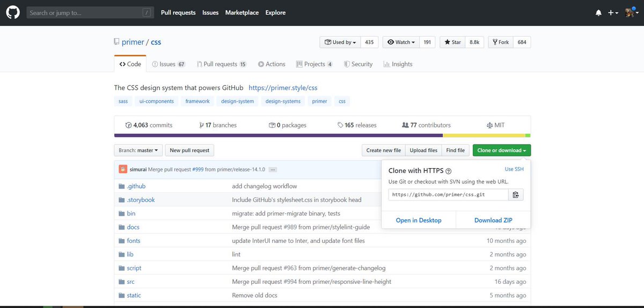Screen dimensions: 644x308
Task: Click the design-system topic tag
Action: coord(237,101)
